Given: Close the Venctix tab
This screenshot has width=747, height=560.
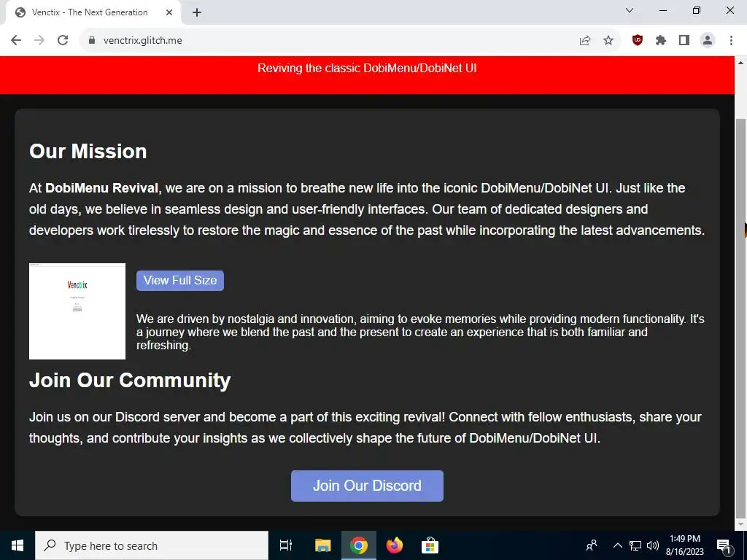Looking at the screenshot, I should [x=169, y=12].
